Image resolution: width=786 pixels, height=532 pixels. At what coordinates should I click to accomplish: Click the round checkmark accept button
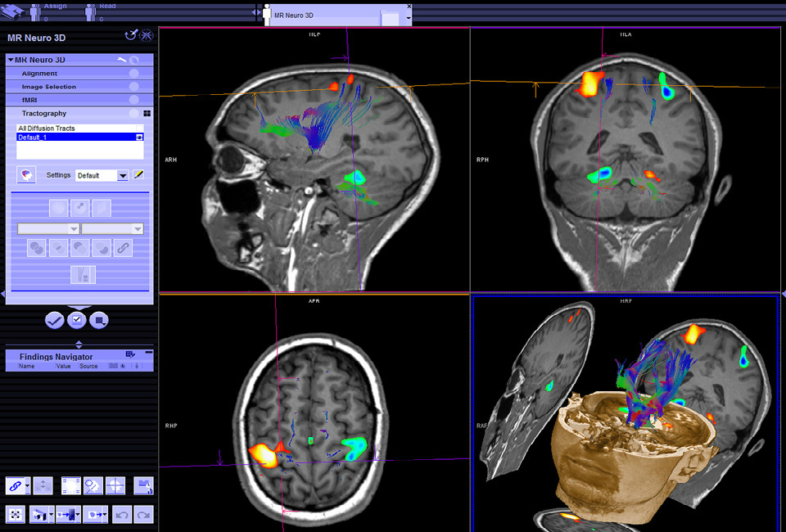(x=55, y=320)
